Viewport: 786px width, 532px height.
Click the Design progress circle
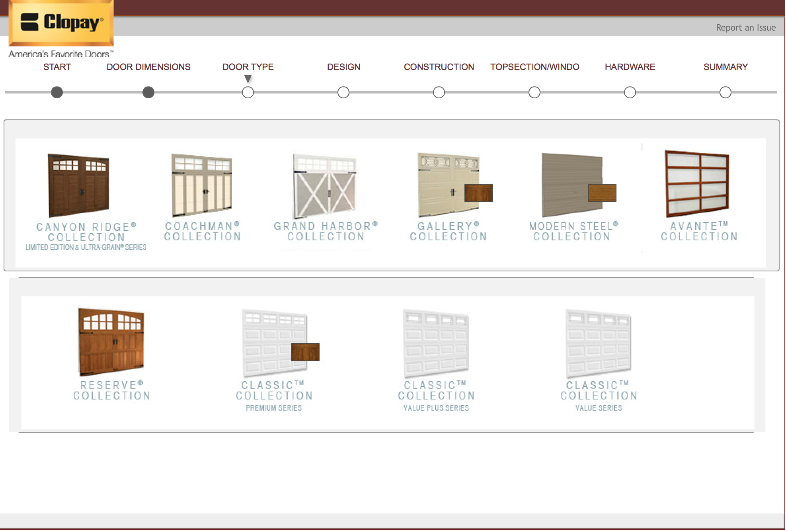pos(343,92)
